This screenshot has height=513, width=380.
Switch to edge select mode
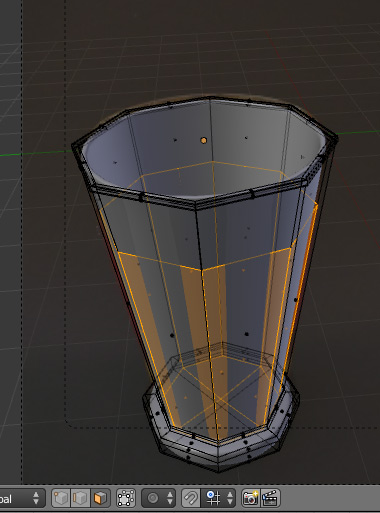click(x=80, y=498)
